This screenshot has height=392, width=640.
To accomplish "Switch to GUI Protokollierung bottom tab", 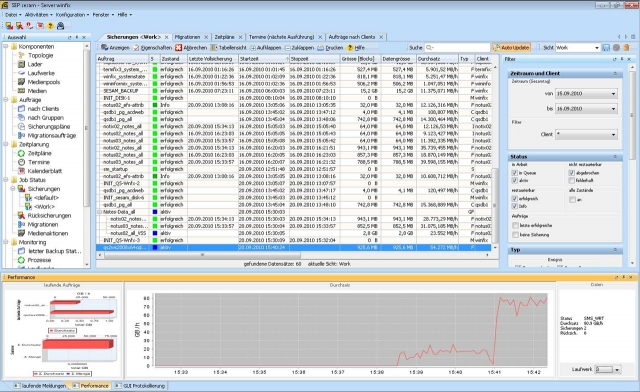I will click(140, 386).
